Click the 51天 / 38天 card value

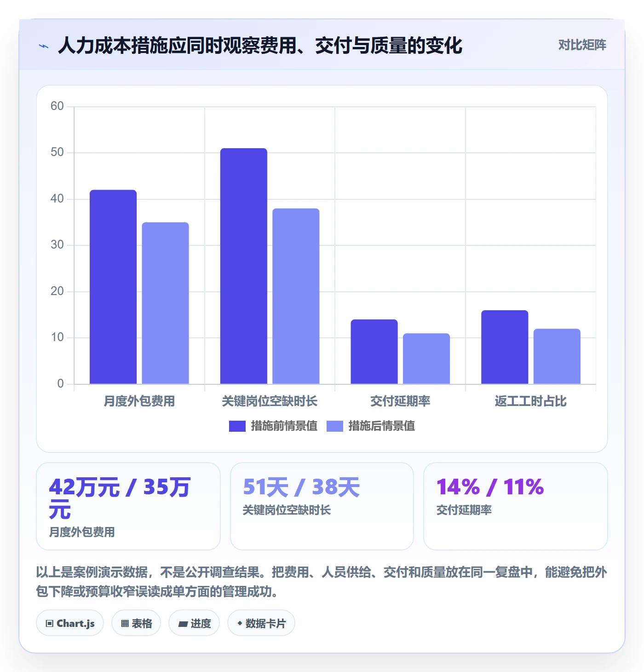point(301,487)
